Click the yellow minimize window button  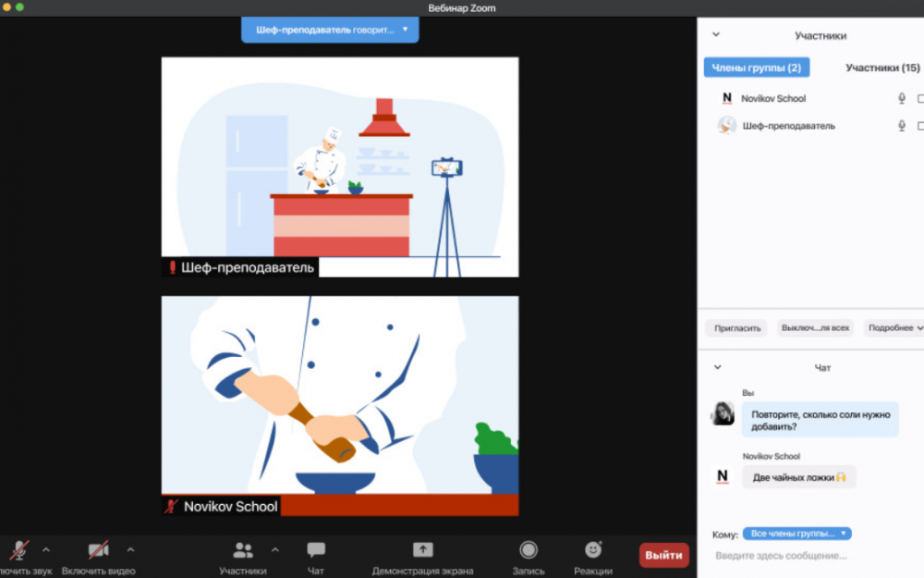(x=6, y=7)
